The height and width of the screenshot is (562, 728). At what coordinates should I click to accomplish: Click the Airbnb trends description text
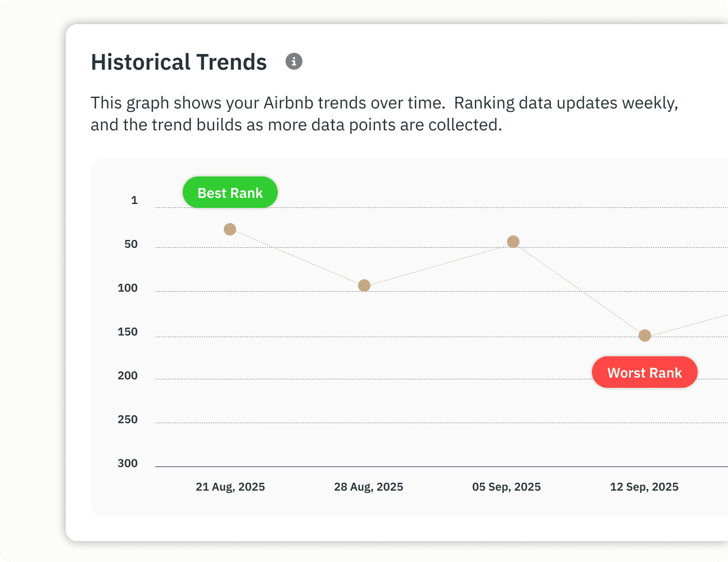pos(384,114)
